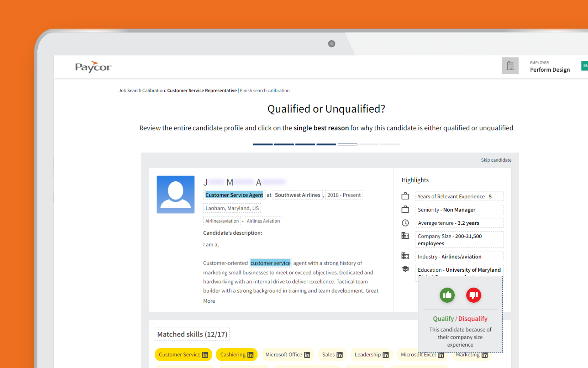Click Skip candidate link
Image resolution: width=588 pixels, height=368 pixels.
(x=496, y=160)
